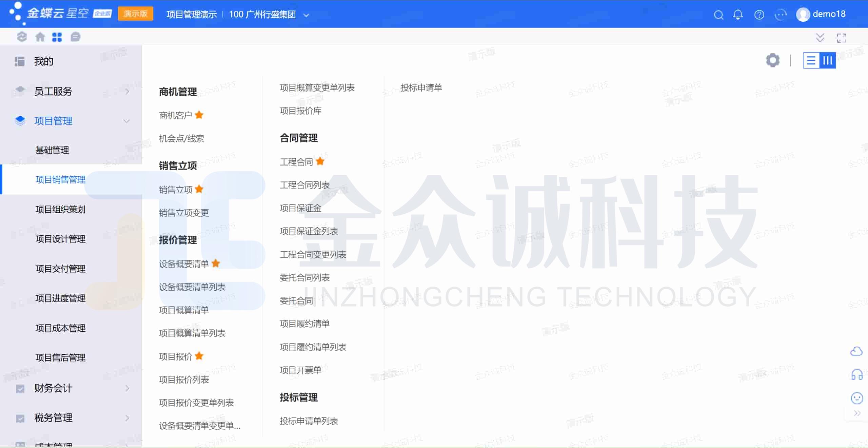The width and height of the screenshot is (868, 448).
Task: Switch to the list view layout
Action: pyautogui.click(x=811, y=60)
